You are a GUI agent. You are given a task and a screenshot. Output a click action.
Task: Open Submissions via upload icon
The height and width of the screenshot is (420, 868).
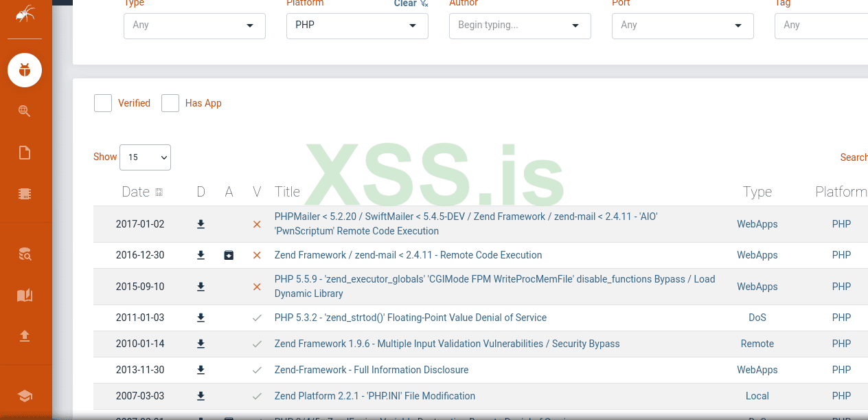25,336
